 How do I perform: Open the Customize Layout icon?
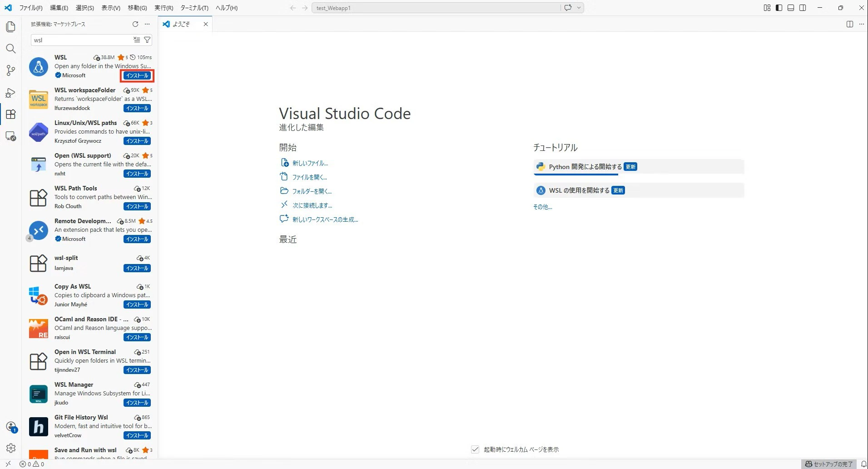(767, 8)
